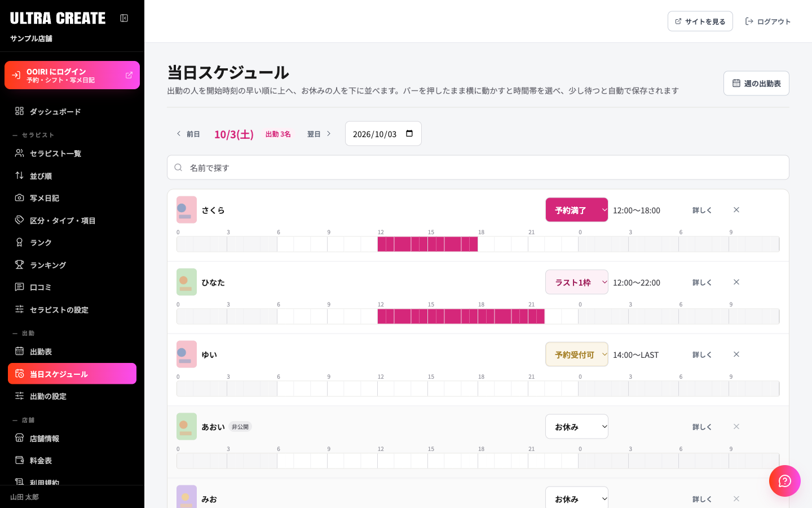Click the ランキング trophy icon
Screen dimensions: 812x508
(x=19, y=265)
